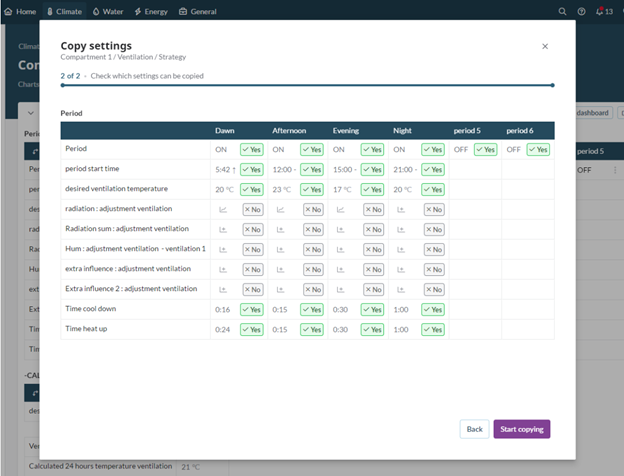Click the step progress bar
The width and height of the screenshot is (624, 476).
pyautogui.click(x=306, y=86)
